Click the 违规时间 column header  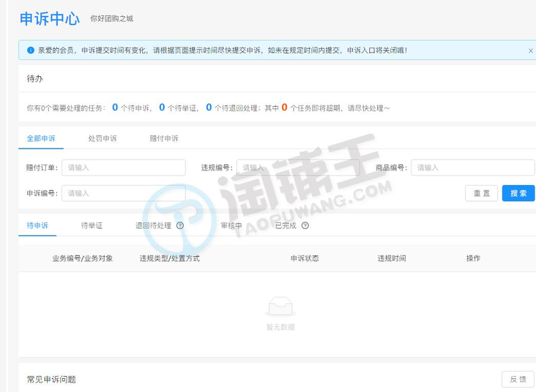pos(392,258)
